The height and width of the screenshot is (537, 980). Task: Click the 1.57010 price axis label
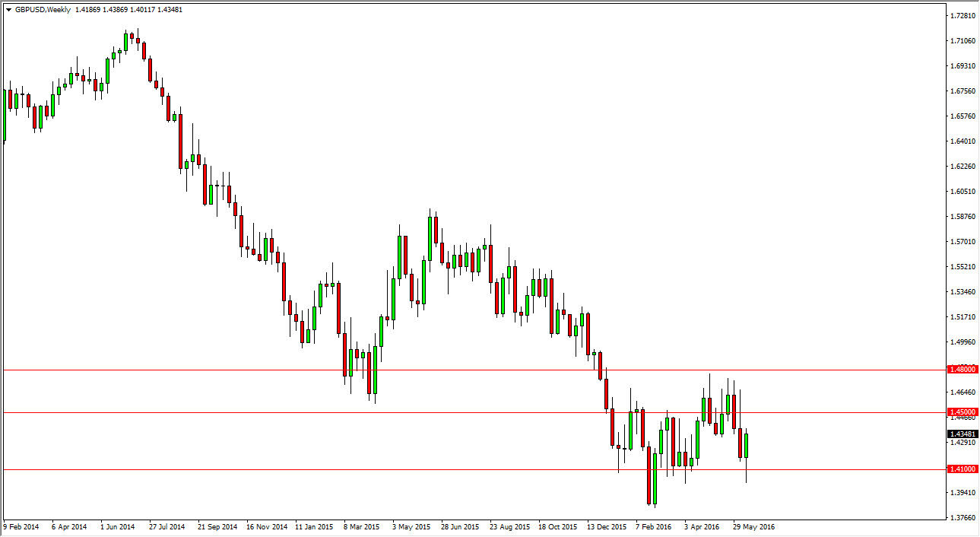pos(963,241)
